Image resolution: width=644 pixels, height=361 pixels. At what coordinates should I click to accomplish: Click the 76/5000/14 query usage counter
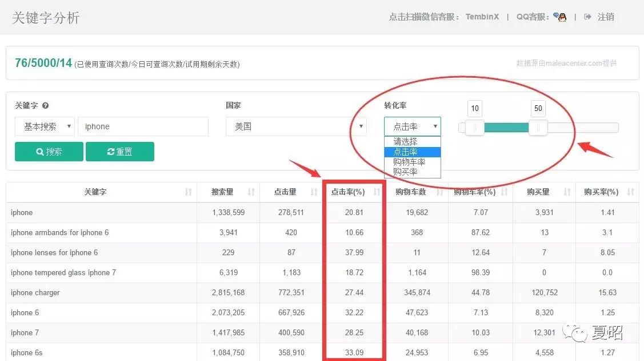point(43,63)
